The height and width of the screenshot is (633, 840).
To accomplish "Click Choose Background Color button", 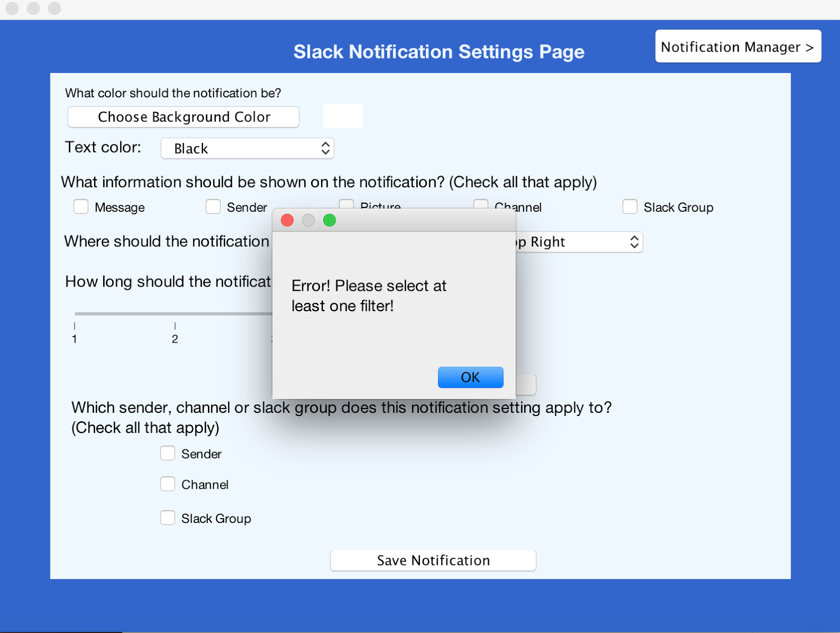I will tap(183, 117).
